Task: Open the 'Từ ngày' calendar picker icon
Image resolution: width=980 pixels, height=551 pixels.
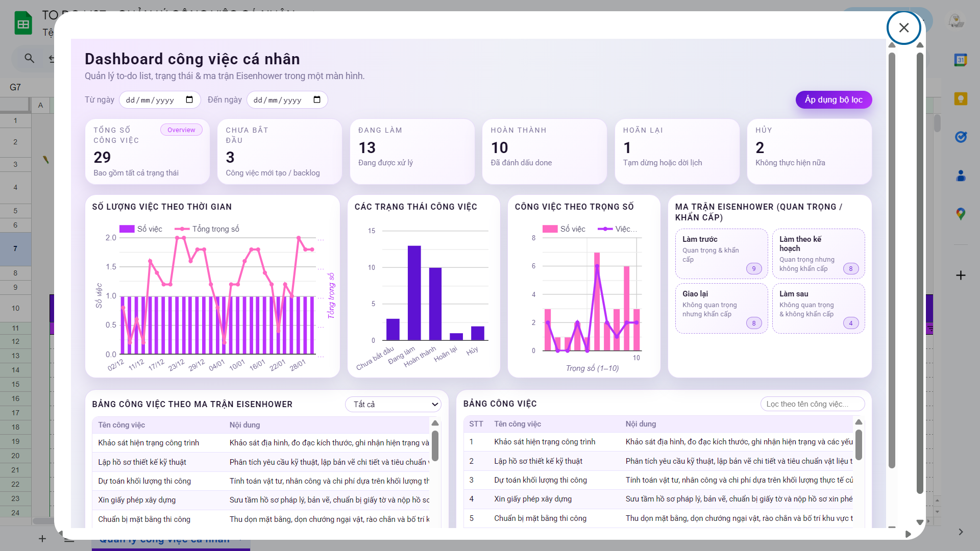Action: 189,100
